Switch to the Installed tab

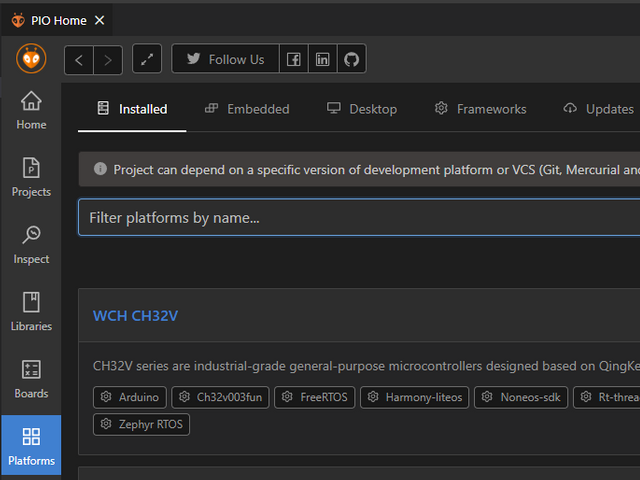point(132,109)
